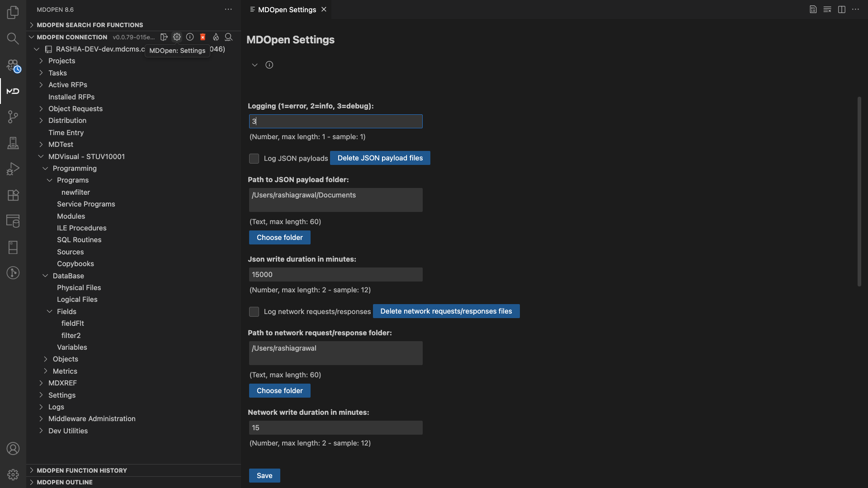Click Delete JSON payload files button

pos(380,158)
